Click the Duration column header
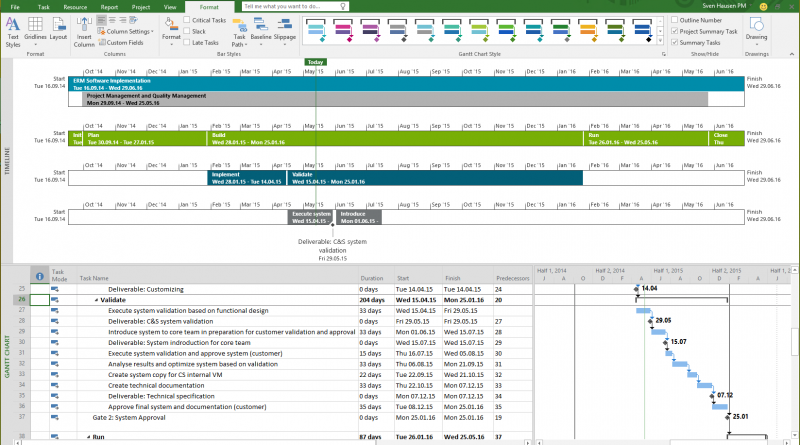The image size is (800, 445). coord(371,277)
